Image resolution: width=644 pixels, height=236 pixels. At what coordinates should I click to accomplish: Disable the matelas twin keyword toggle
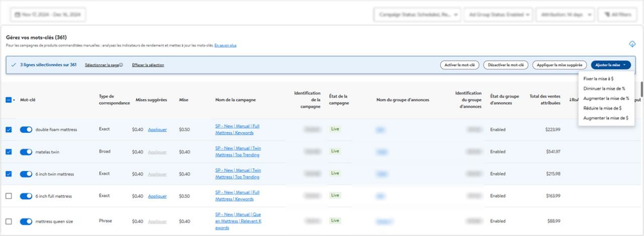click(26, 152)
